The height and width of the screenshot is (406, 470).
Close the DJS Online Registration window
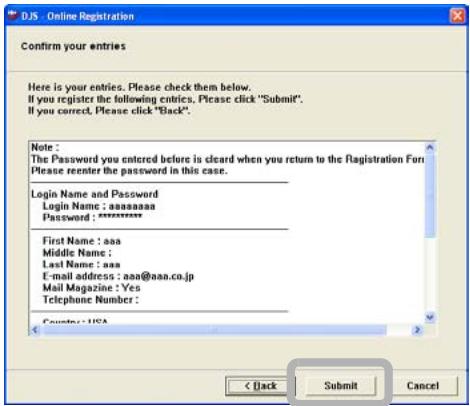click(x=457, y=16)
